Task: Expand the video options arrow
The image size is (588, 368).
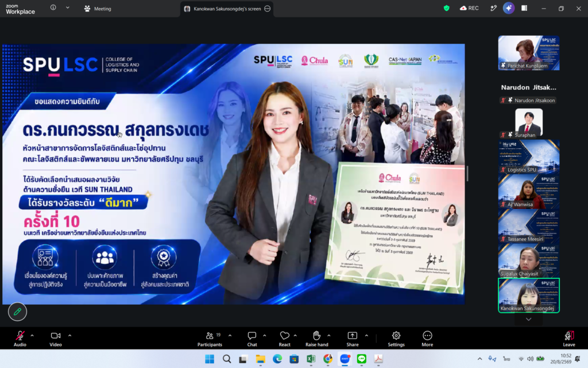Action: click(x=69, y=335)
